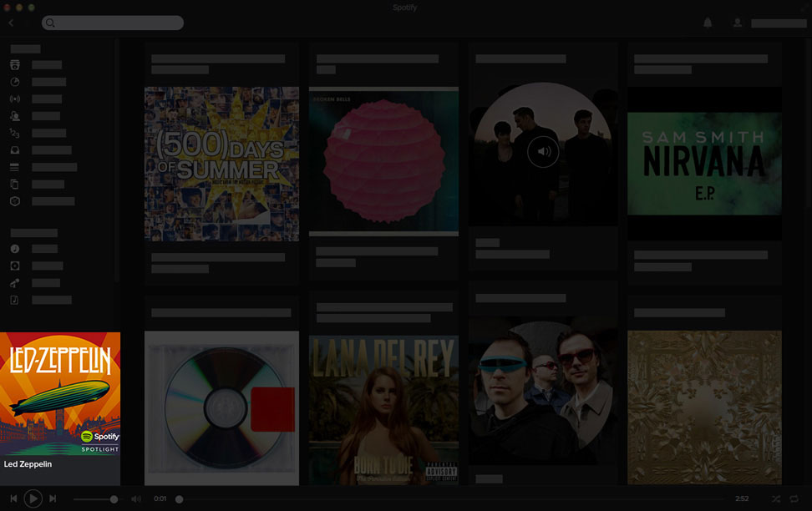Click the Browse icon at the sidebar top
Viewport: 812px width, 511px height.
click(x=14, y=65)
